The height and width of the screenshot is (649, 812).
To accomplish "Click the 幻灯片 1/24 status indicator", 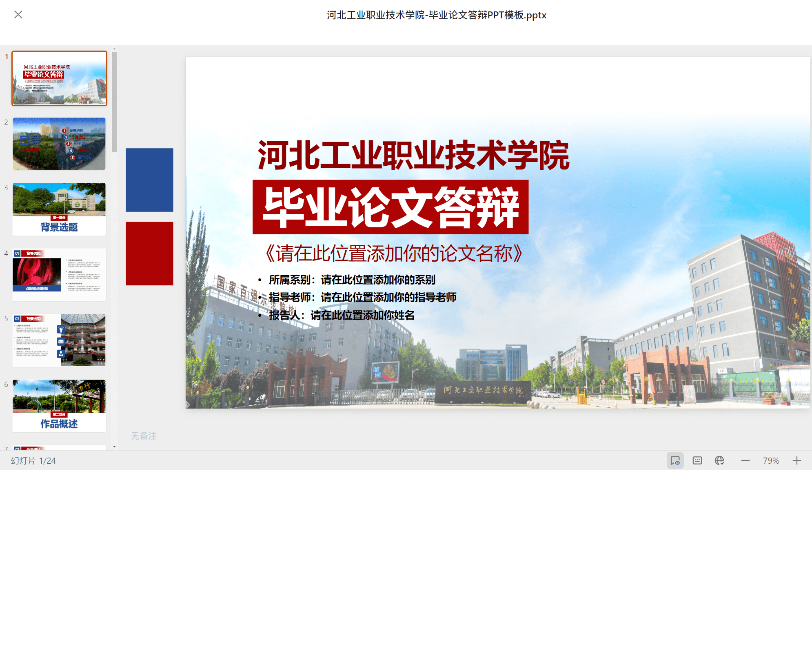I will 33,460.
